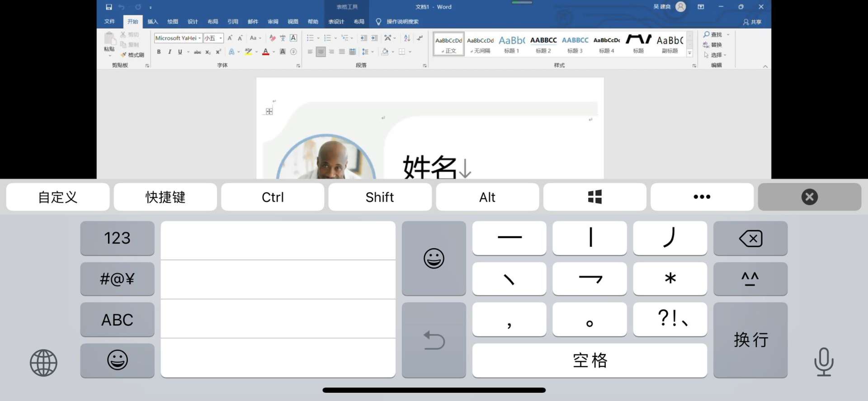Viewport: 868px width, 401px height.
Task: Open the font size dropdown showing 小五
Action: pyautogui.click(x=221, y=38)
